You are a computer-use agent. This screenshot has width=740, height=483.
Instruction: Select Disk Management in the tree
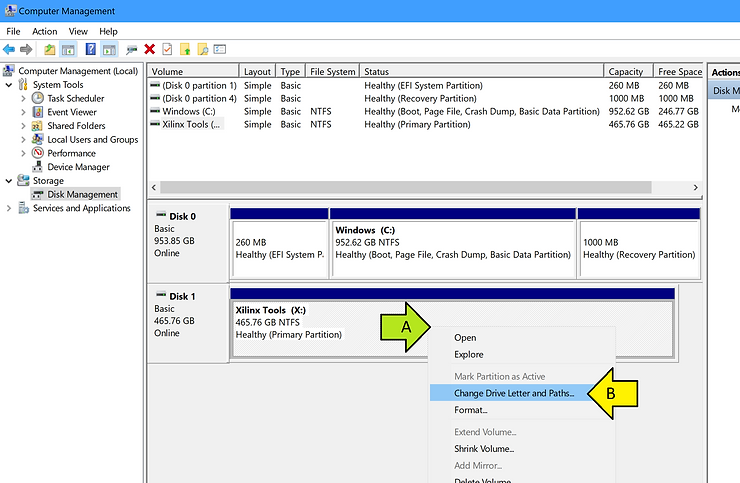pos(82,194)
